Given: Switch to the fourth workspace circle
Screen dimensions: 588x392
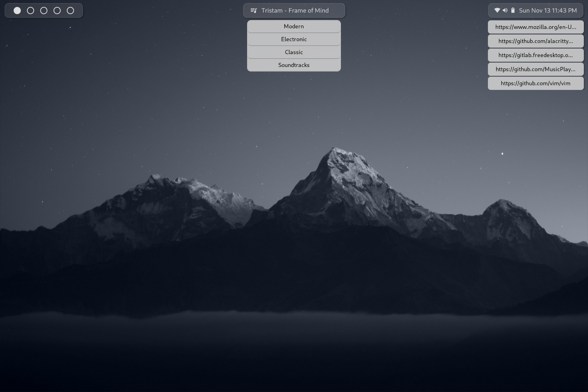Looking at the screenshot, I should point(57,10).
